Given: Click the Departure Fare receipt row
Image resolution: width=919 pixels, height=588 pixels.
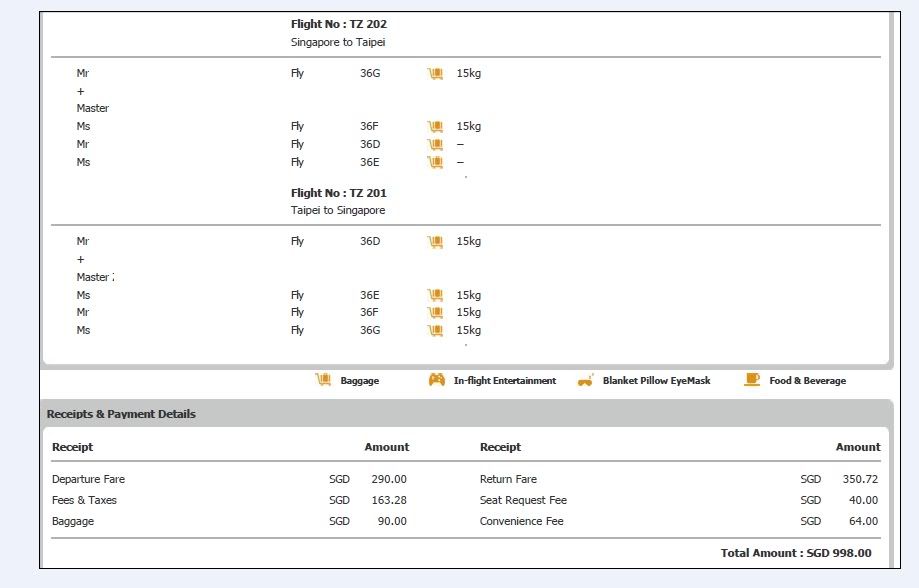Looking at the screenshot, I should click(x=88, y=479).
